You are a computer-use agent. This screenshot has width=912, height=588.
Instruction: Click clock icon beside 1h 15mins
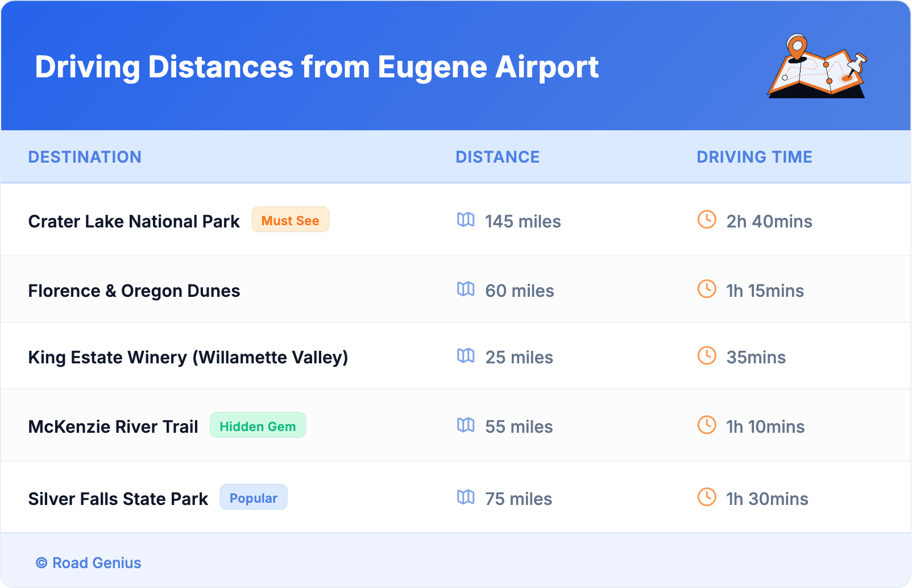point(707,289)
